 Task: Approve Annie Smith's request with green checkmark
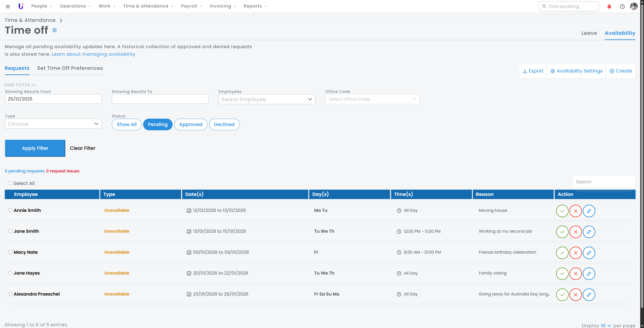[562, 211]
